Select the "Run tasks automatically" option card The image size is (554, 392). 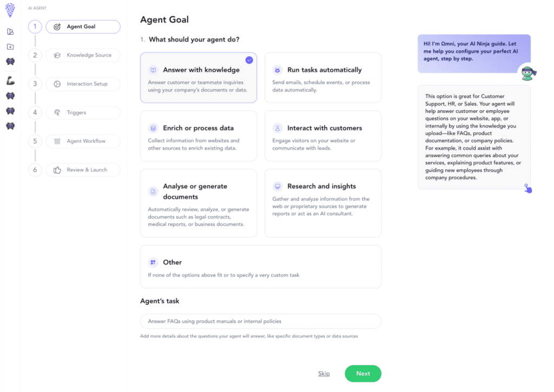coord(322,77)
